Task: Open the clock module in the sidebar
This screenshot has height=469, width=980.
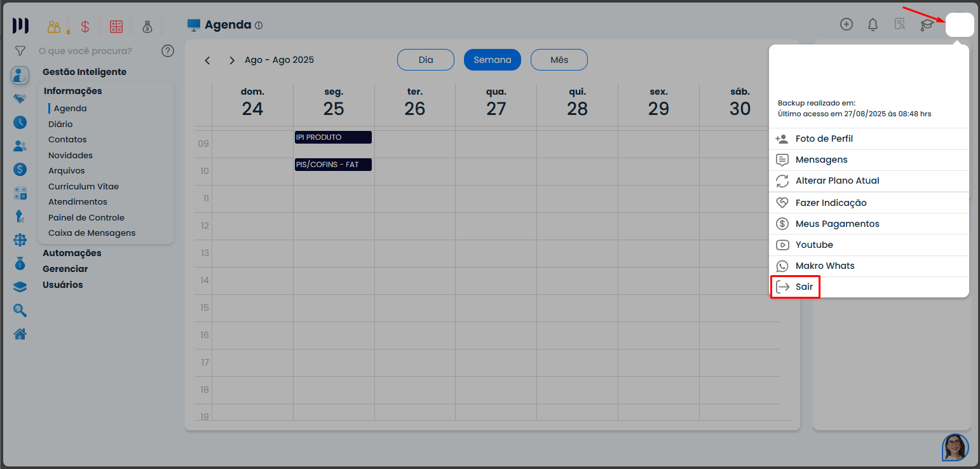Action: coord(20,122)
